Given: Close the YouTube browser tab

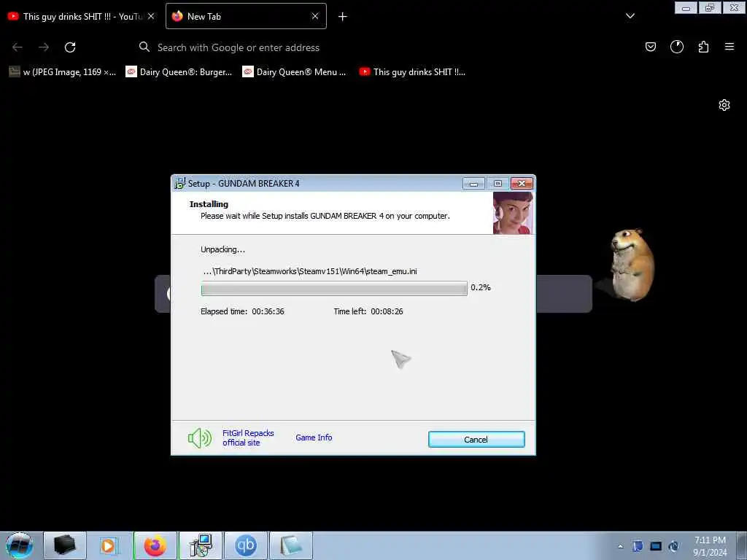Looking at the screenshot, I should click(151, 16).
